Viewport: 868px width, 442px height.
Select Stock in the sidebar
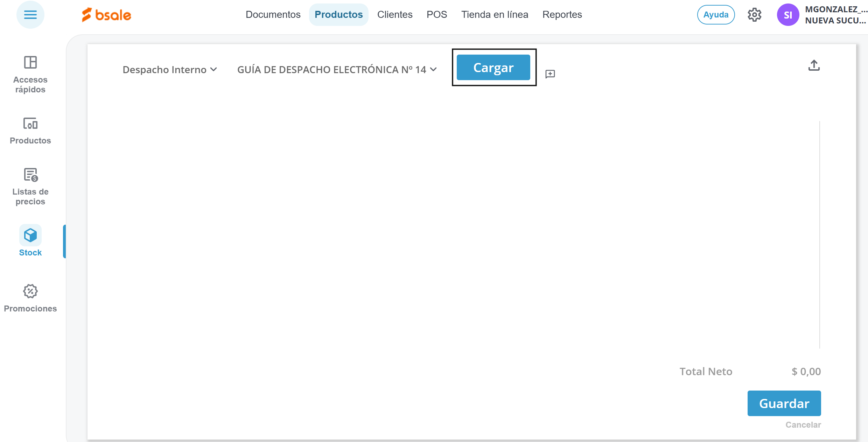tap(30, 241)
